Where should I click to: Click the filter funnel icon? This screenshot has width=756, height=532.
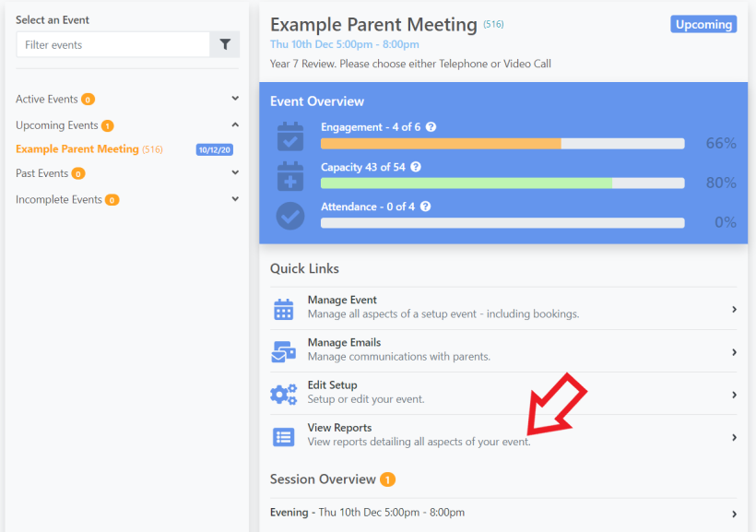(x=225, y=44)
